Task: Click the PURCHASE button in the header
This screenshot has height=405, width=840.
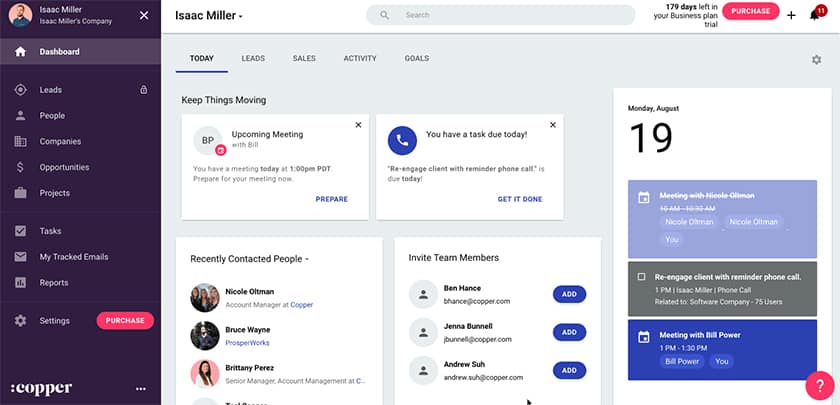Action: point(751,11)
